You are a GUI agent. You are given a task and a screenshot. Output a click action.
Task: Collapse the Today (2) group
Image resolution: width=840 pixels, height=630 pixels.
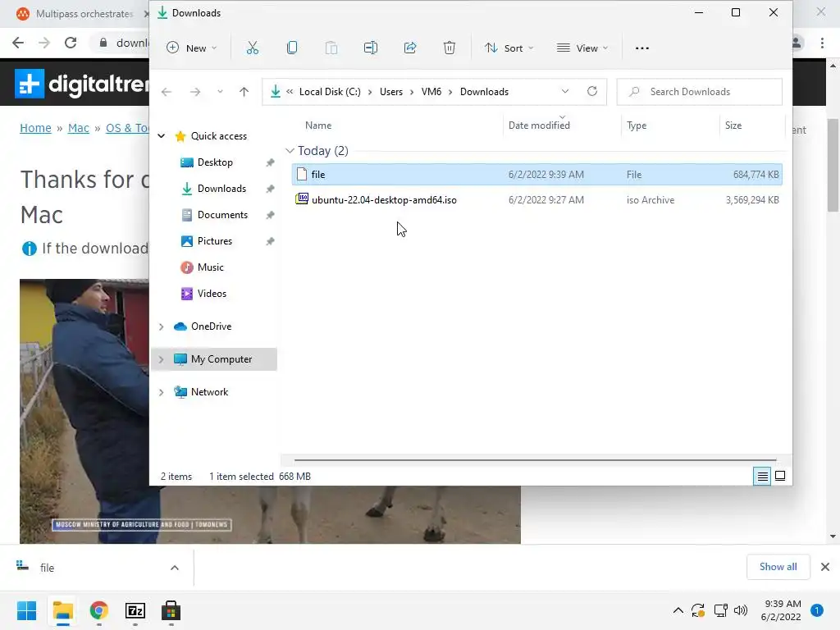click(290, 151)
